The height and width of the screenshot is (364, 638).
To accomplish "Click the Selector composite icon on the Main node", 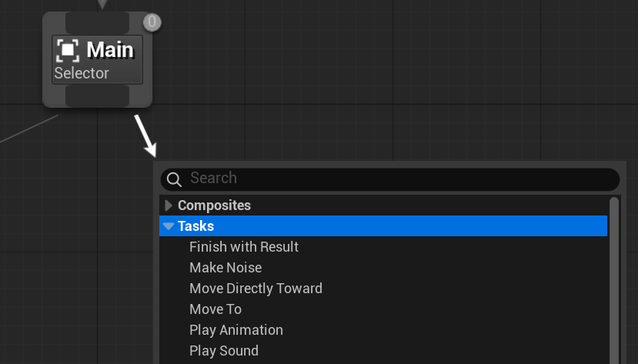I will coord(68,50).
